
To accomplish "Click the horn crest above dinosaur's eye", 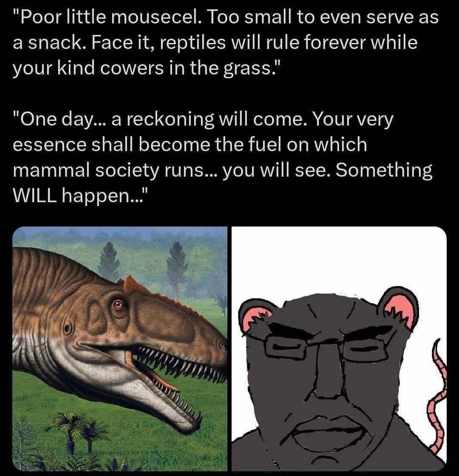I will 131,284.
